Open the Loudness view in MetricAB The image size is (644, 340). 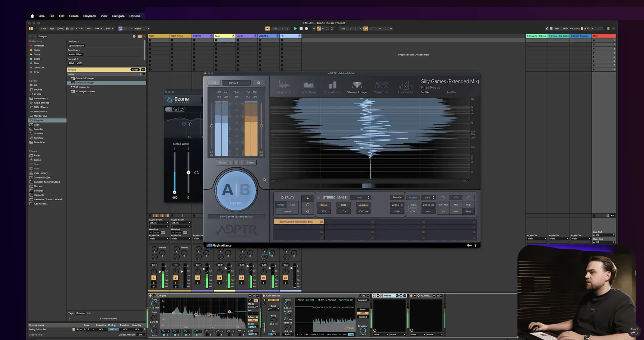(406, 87)
